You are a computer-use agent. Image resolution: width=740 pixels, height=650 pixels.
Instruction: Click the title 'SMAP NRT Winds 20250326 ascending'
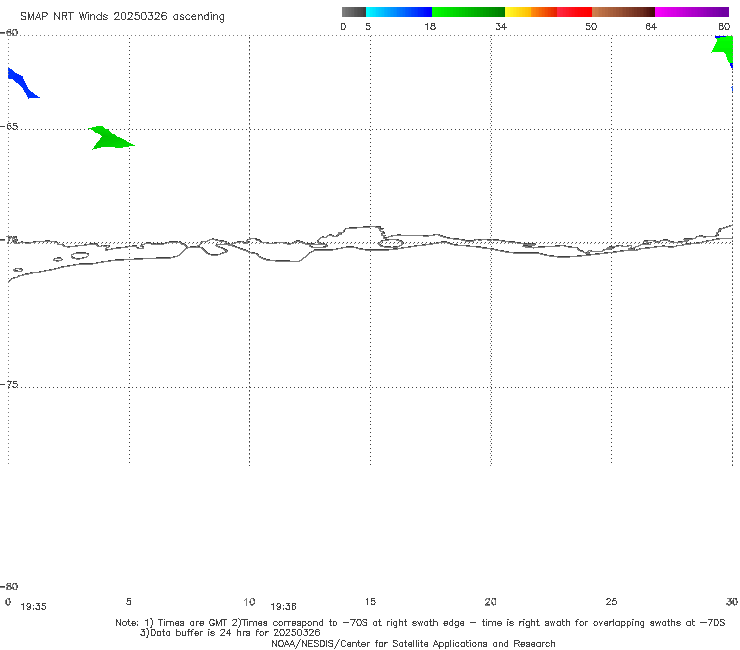[x=122, y=16]
